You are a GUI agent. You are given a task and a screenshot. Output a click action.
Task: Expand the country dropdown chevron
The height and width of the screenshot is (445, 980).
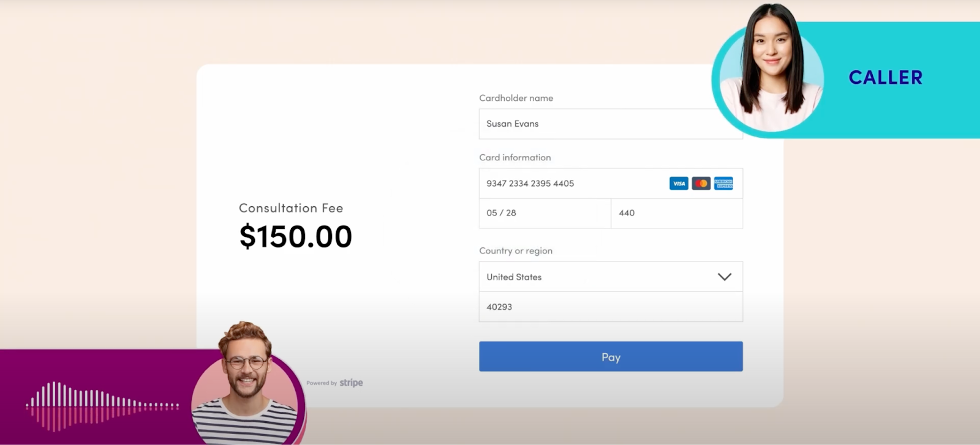(x=725, y=277)
